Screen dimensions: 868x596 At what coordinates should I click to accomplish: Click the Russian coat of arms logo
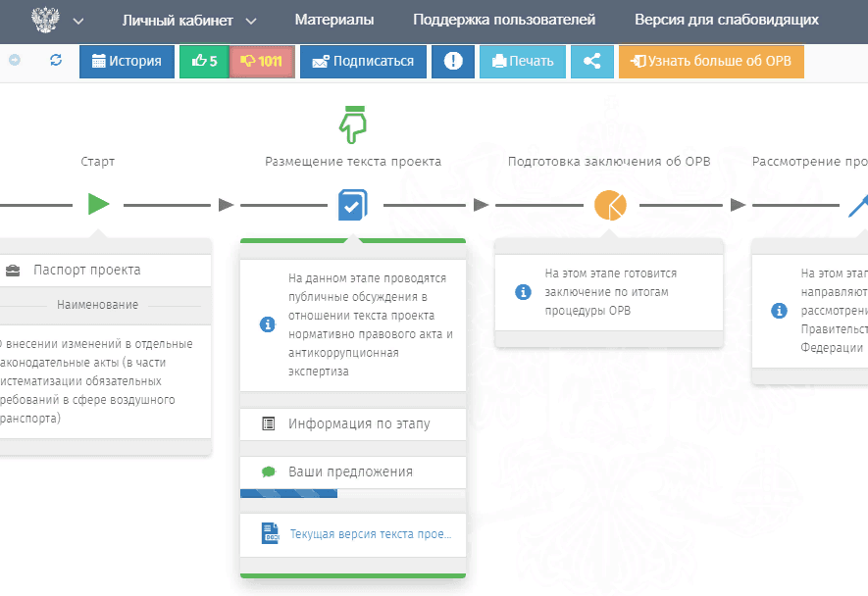coord(45,20)
